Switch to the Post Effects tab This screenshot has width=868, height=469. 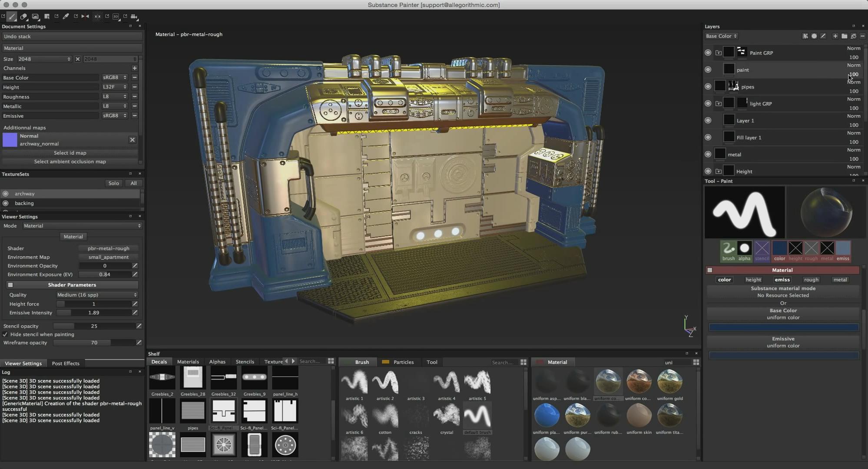coord(66,363)
